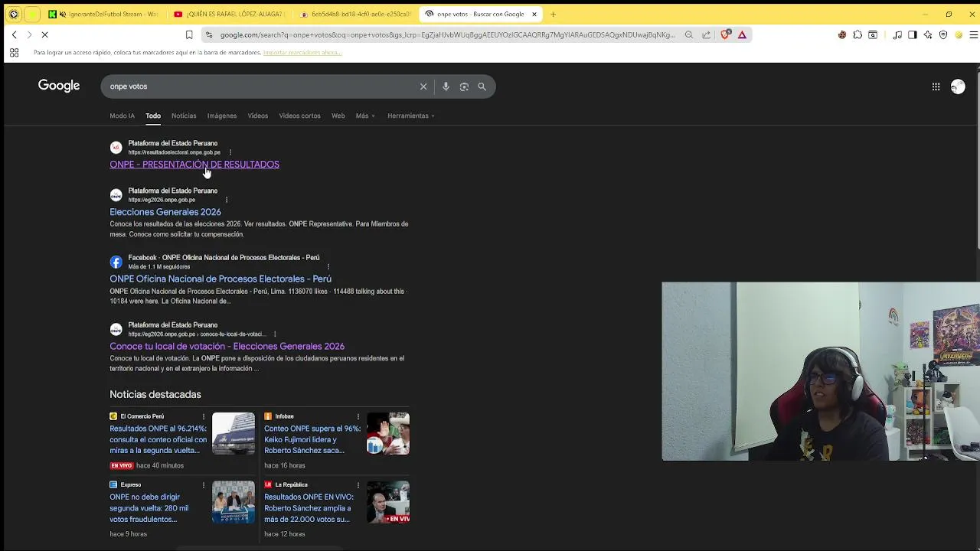Open the music note playlist icon
Screen dimensions: 980x551
(897, 34)
